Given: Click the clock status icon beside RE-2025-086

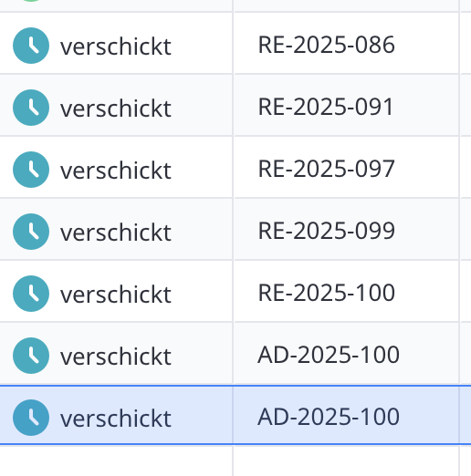Looking at the screenshot, I should point(31,46).
